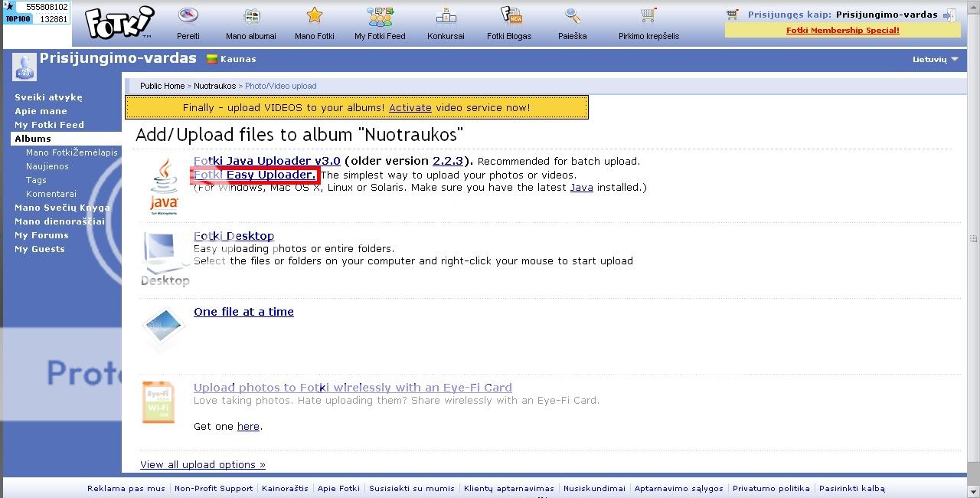980x498 pixels.
Task: Open Mano FotkiŽemėlapis sidebar item
Action: pyautogui.click(x=72, y=152)
